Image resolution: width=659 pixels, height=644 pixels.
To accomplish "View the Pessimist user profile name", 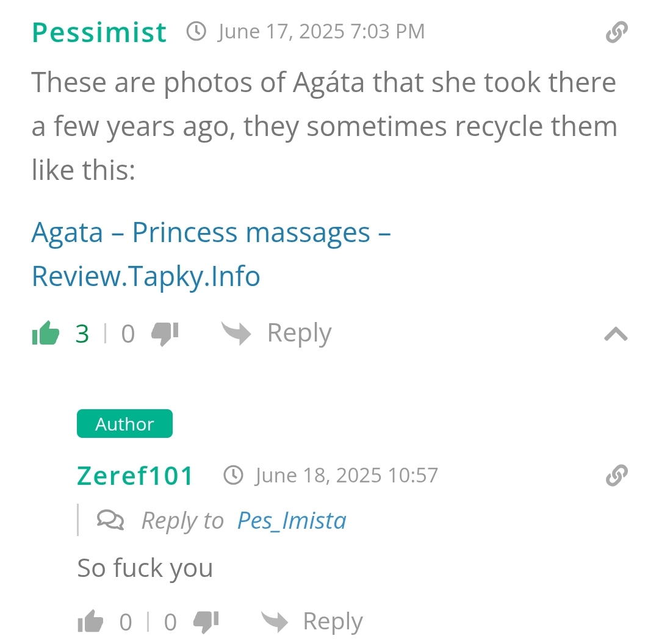I will tap(99, 32).
